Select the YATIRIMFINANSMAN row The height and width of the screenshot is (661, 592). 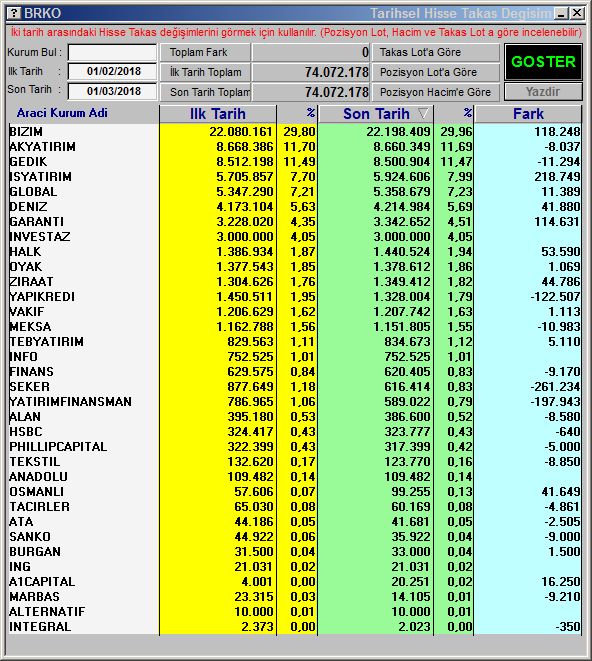point(295,401)
